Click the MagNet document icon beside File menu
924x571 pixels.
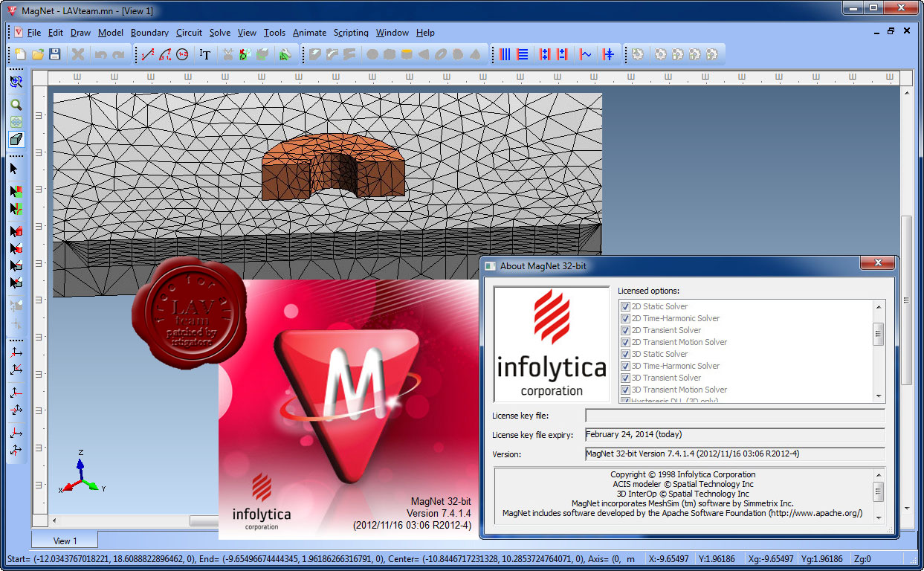tap(19, 32)
